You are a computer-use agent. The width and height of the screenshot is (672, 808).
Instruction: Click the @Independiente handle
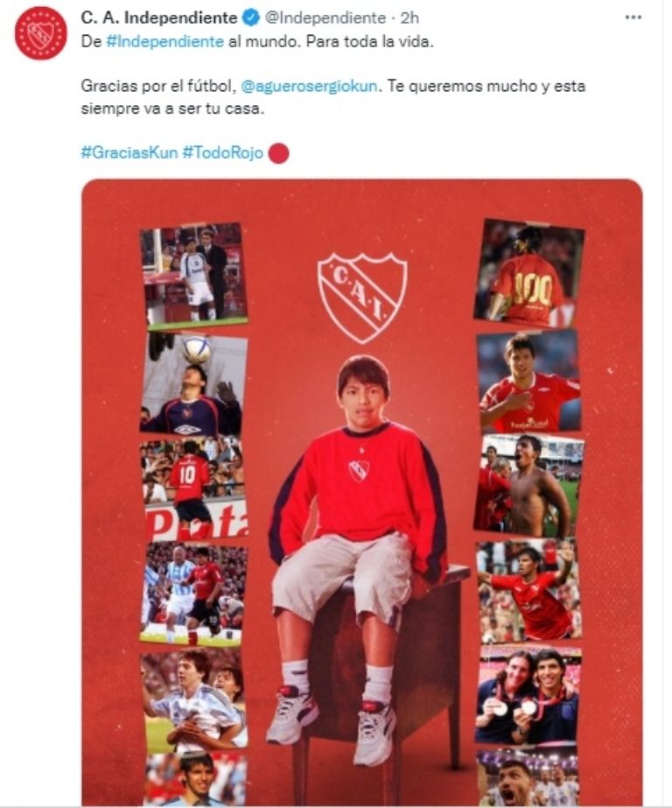(324, 18)
